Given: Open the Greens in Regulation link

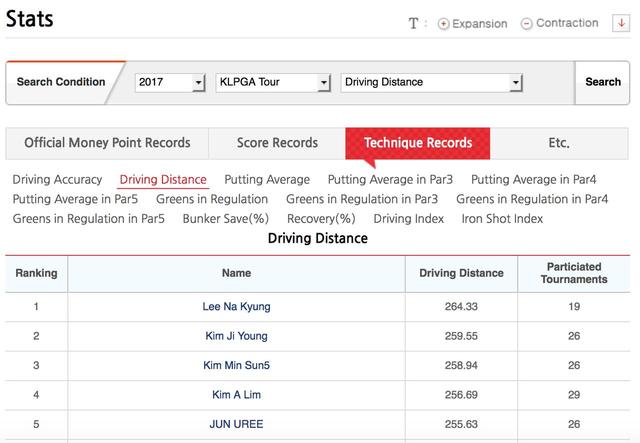Looking at the screenshot, I should click(212, 199).
